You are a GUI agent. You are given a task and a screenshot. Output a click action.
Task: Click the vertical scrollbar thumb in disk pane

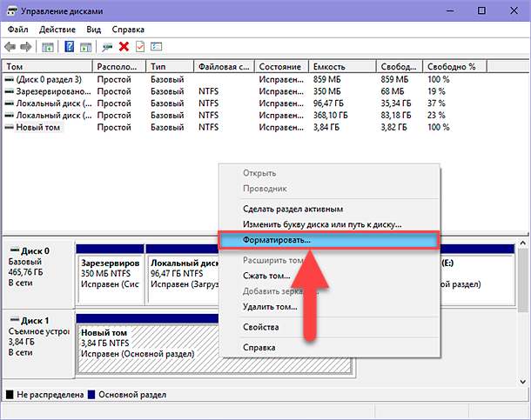click(523, 280)
